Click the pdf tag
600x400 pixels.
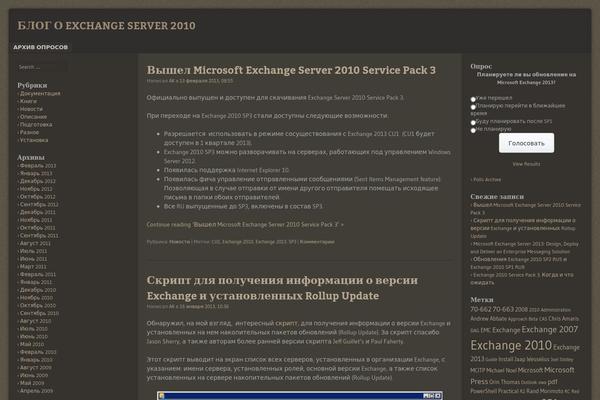pos(552,382)
